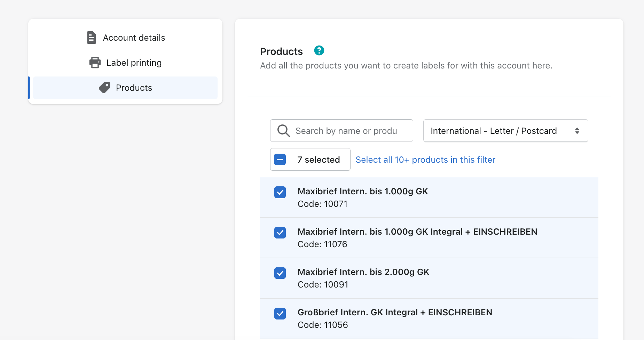Click the Code: 10091 text
644x340 pixels.
click(323, 285)
